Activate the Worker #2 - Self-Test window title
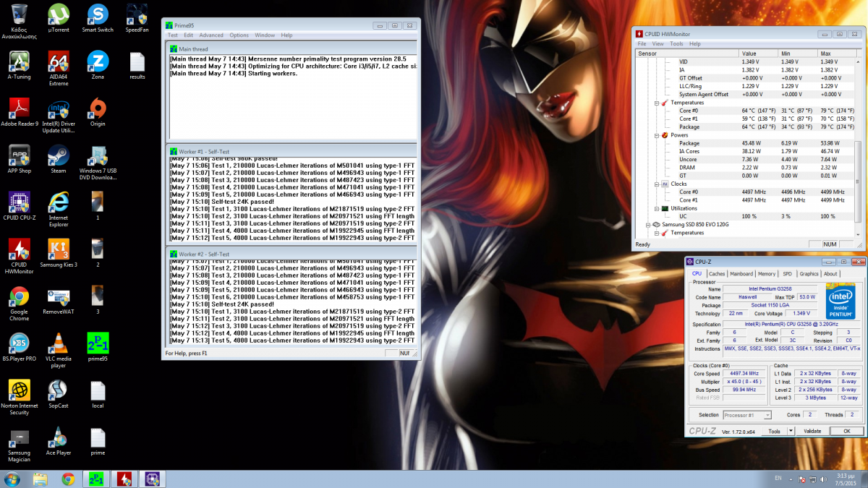868x488 pixels. [x=204, y=254]
